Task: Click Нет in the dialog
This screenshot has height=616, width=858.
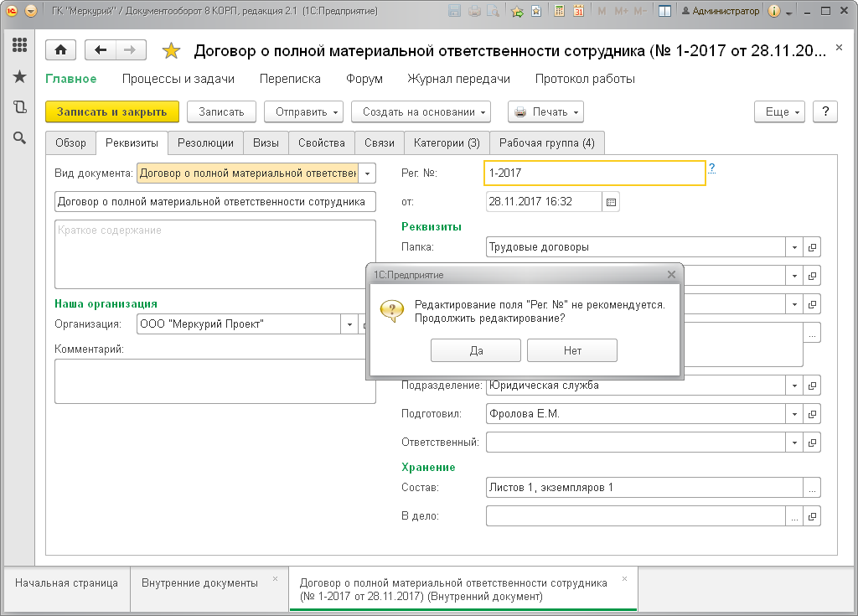Action: pos(572,350)
